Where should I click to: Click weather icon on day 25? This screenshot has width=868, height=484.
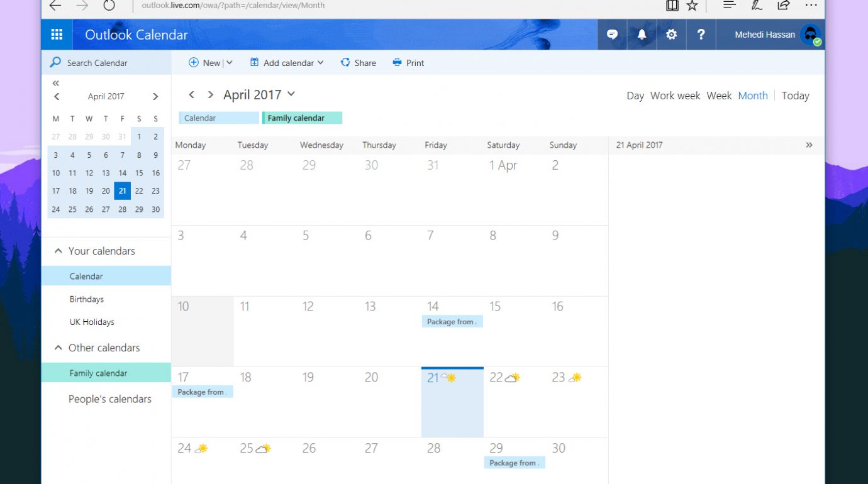tap(264, 448)
